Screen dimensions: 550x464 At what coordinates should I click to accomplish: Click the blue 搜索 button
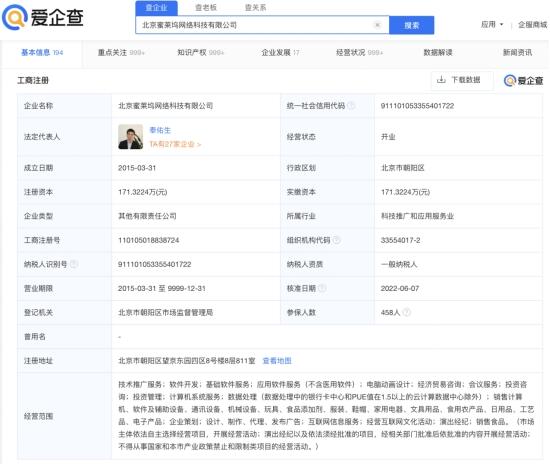coord(411,25)
